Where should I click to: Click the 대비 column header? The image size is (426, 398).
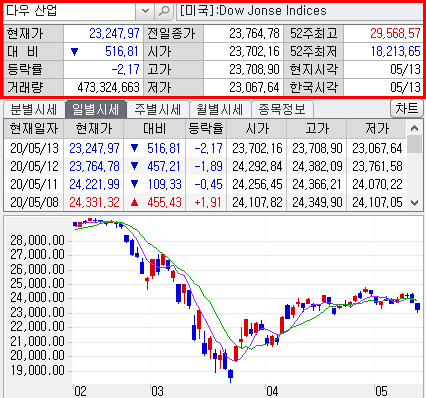[155, 129]
